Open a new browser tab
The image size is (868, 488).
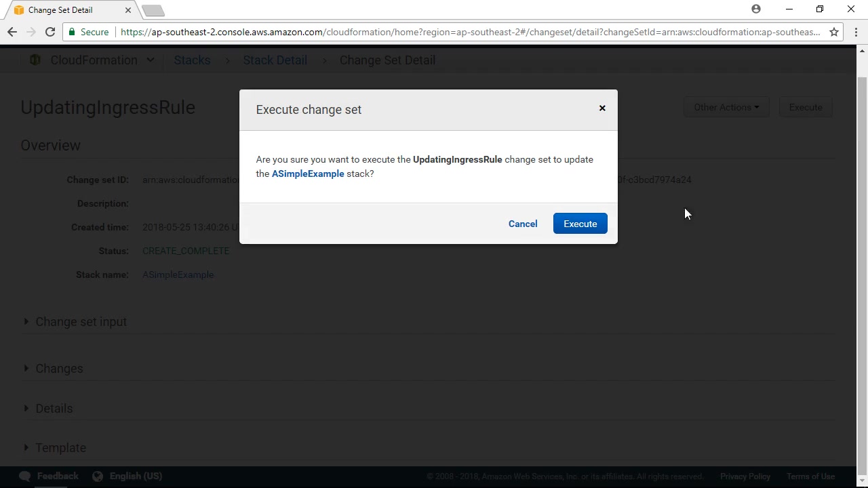[x=153, y=10]
